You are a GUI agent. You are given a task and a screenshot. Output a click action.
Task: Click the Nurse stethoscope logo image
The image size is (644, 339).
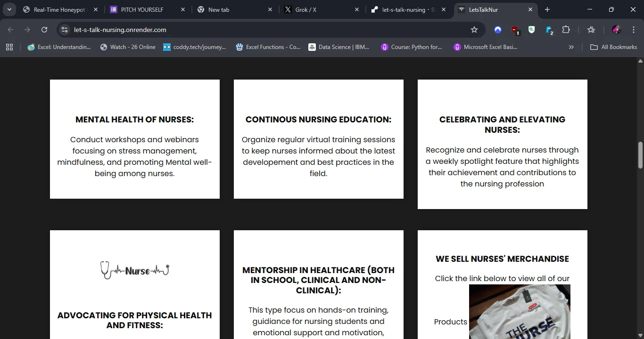134,270
